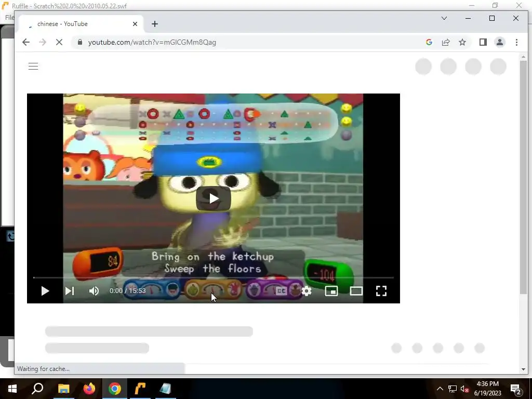Screen dimensions: 532x399
Task: Click the Ruffle window title bar
Action: click(237, 5)
